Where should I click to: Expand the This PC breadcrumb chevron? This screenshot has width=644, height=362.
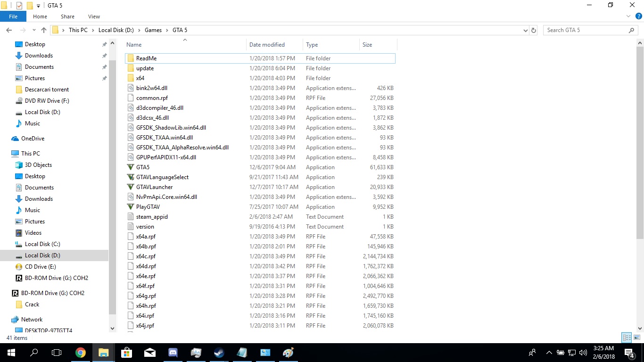click(93, 30)
